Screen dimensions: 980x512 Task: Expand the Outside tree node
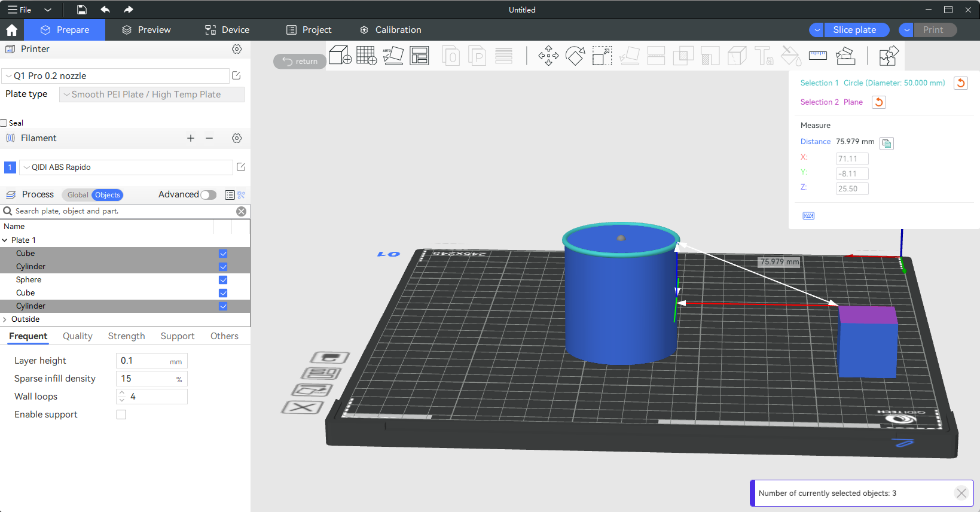(x=5, y=319)
